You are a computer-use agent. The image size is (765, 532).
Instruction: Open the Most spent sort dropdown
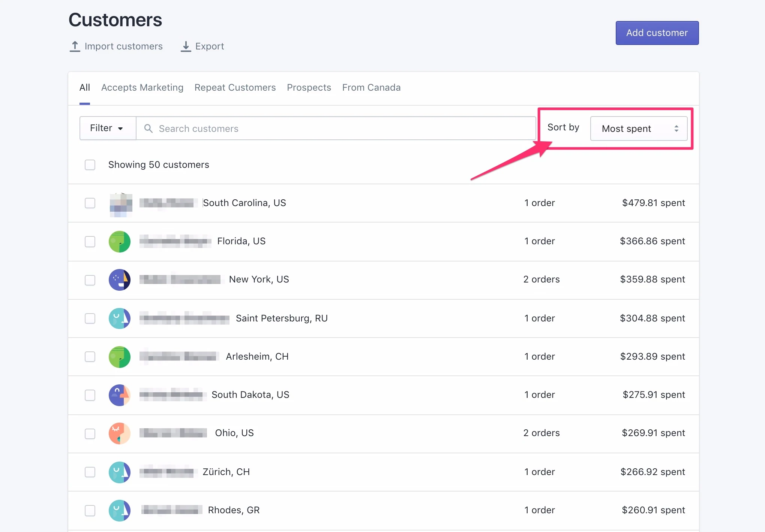pos(639,129)
